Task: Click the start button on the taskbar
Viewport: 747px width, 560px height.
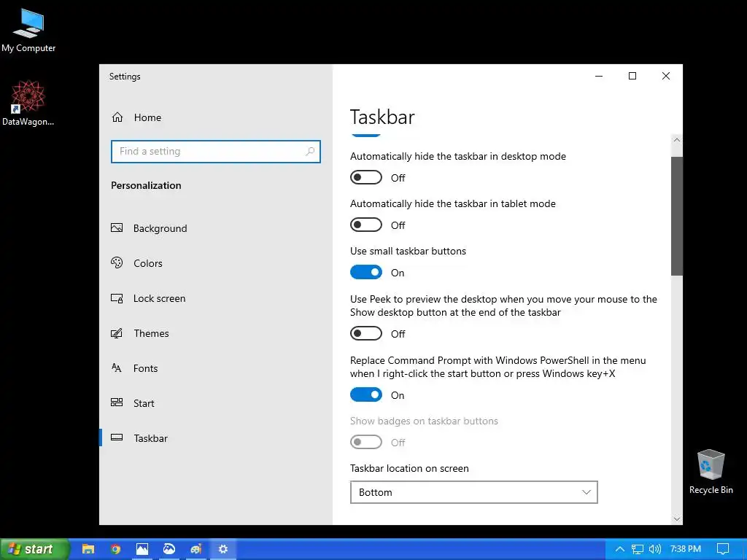Action: [35, 549]
